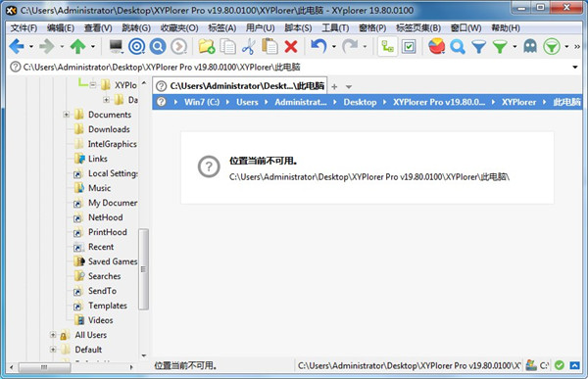Open the 工具(T) menu
This screenshot has height=379, width=588.
coord(335,28)
